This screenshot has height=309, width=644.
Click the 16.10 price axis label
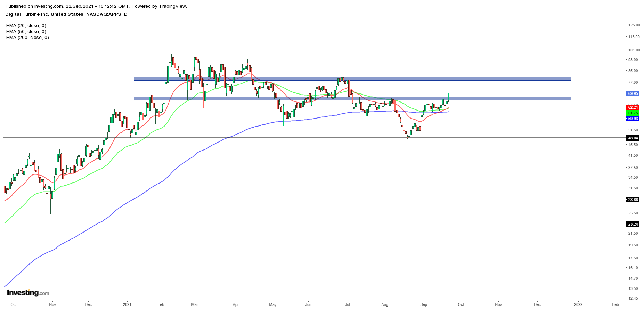pos(633,268)
